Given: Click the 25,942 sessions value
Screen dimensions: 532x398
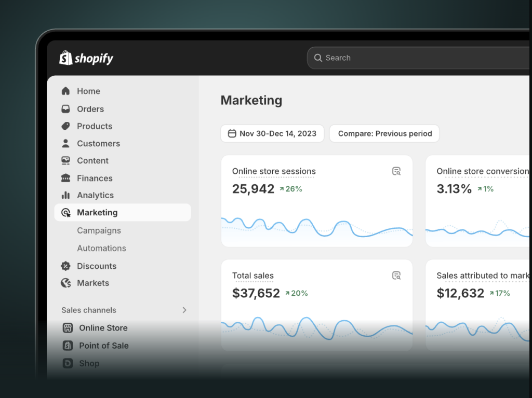Looking at the screenshot, I should coord(253,189).
